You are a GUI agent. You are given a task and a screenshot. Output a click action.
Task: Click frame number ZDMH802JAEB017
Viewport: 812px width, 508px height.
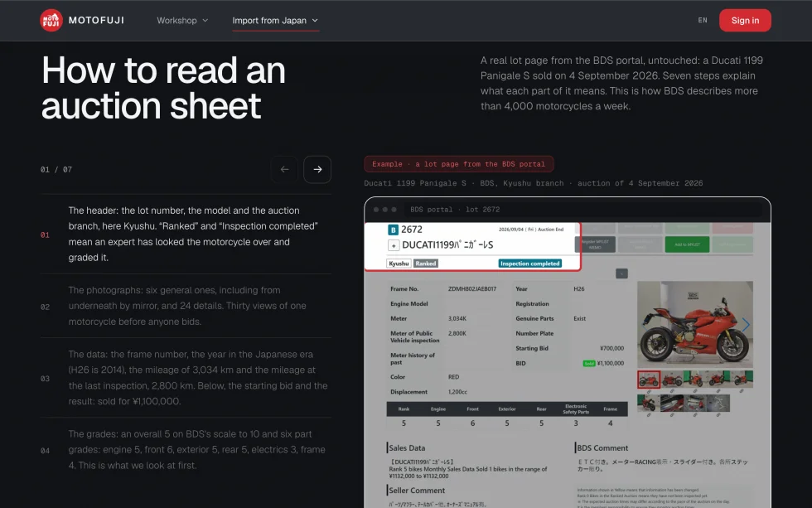[471, 289]
